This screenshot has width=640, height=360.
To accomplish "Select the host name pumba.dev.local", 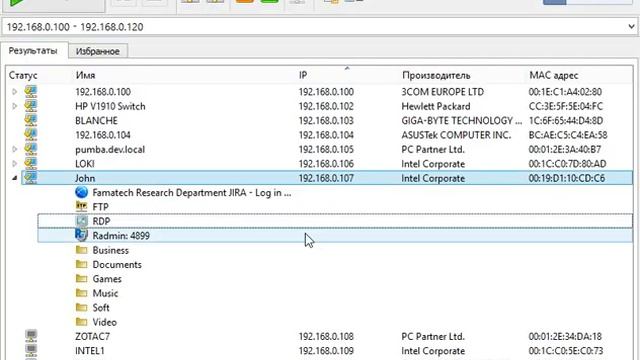I will [110, 149].
